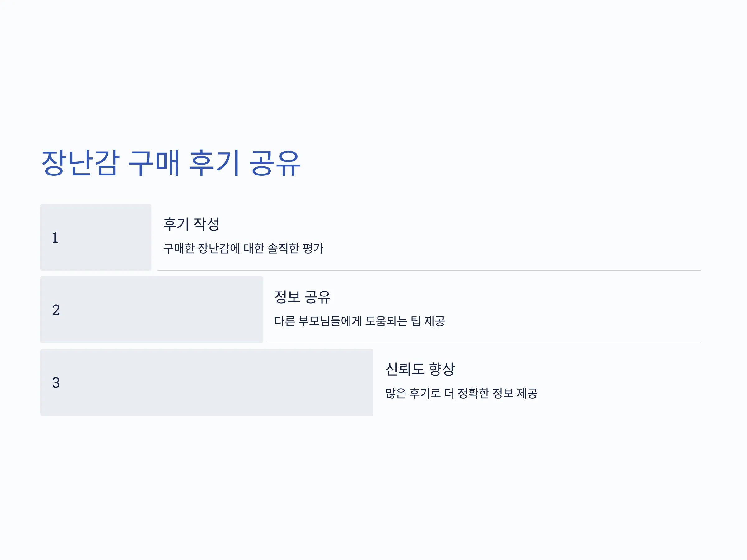The width and height of the screenshot is (747, 560).
Task: Click the word 장난감 in the title
Action: (x=80, y=163)
